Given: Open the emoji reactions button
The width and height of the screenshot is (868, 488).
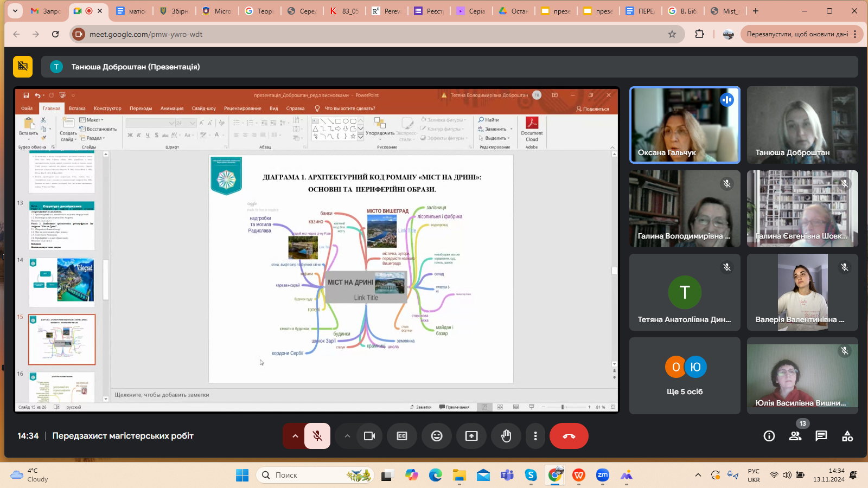Looking at the screenshot, I should (x=437, y=436).
